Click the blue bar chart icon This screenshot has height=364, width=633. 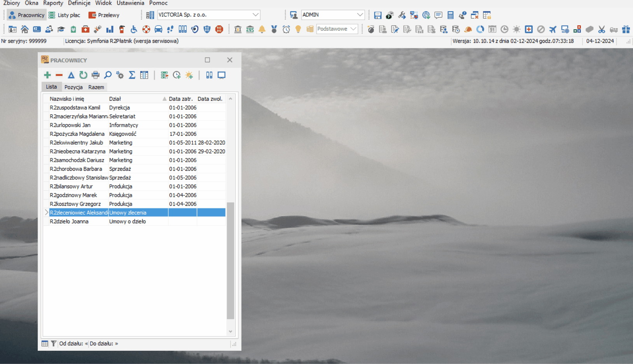pyautogui.click(x=110, y=29)
